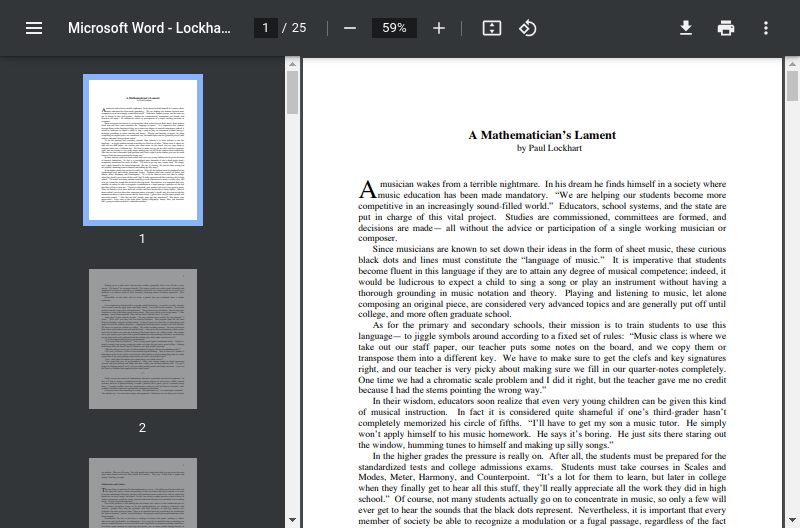Viewport: 800px width, 528px height.
Task: Click the thumbnail panel scrollbar thumb
Action: click(x=292, y=92)
